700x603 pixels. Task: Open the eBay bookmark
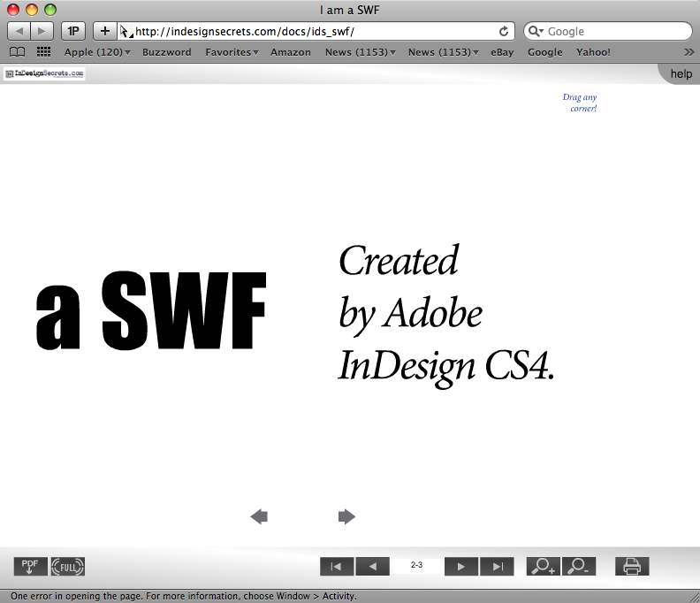(502, 52)
